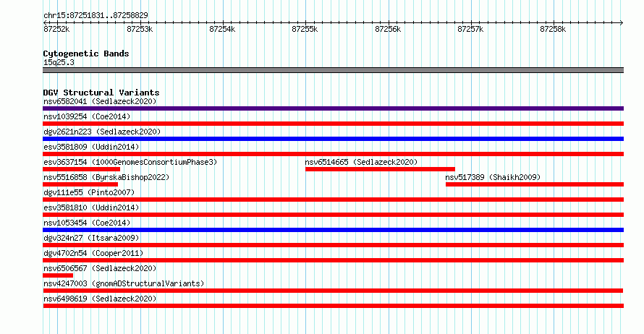This screenshot has width=644, height=334.
Task: Click the short red esv3637154 bar
Action: [x=81, y=169]
